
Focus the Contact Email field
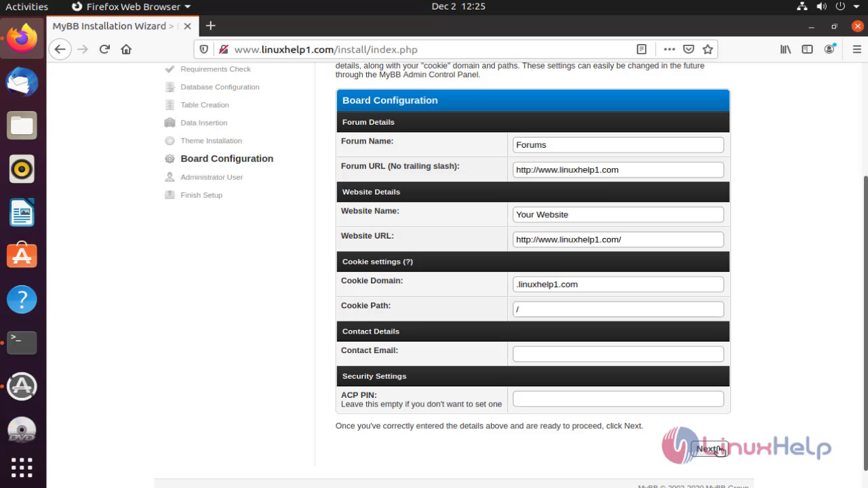(618, 354)
